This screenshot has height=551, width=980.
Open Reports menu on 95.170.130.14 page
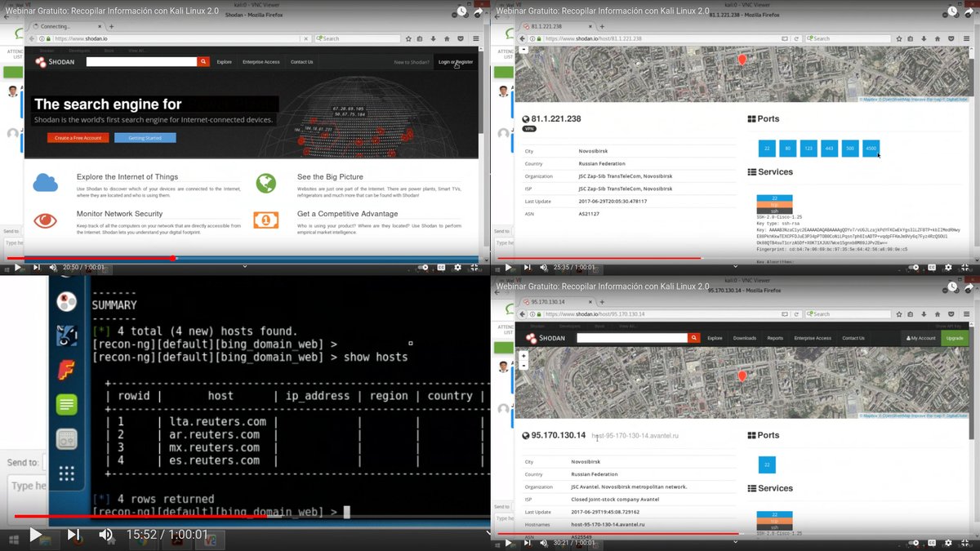click(x=775, y=338)
